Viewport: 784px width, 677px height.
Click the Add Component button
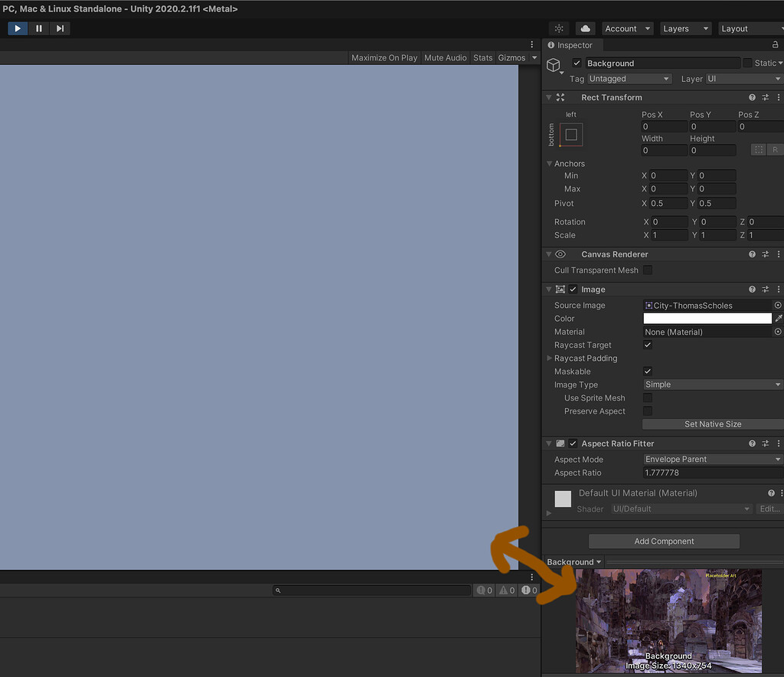(663, 541)
